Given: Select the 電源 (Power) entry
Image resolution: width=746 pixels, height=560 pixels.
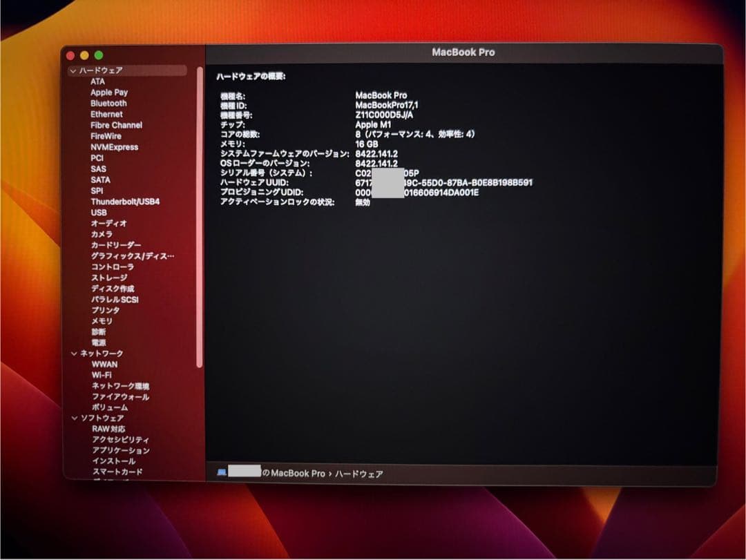Looking at the screenshot, I should (x=99, y=342).
